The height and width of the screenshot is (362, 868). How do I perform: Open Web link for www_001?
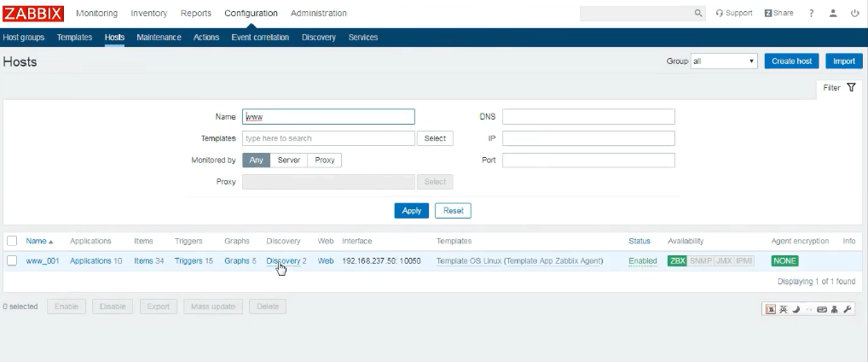[326, 261]
